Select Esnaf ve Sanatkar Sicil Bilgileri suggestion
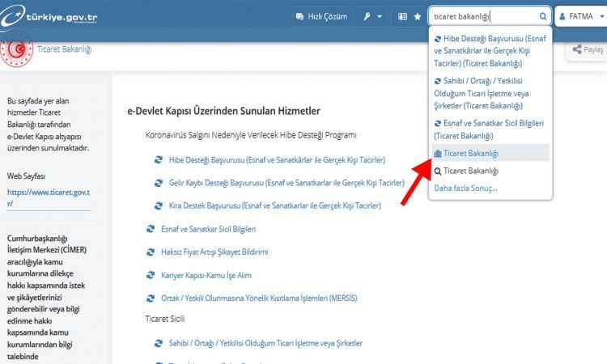Image resolution: width=607 pixels, height=364 pixels. [x=490, y=129]
